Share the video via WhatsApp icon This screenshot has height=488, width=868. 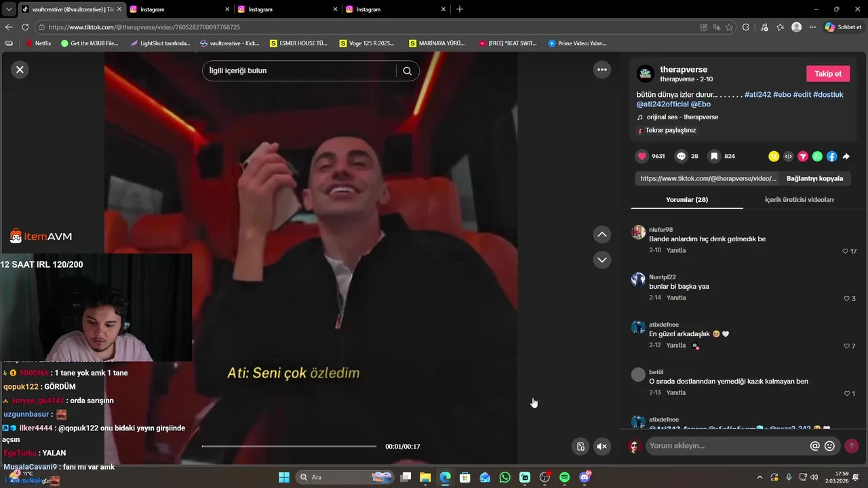point(817,157)
